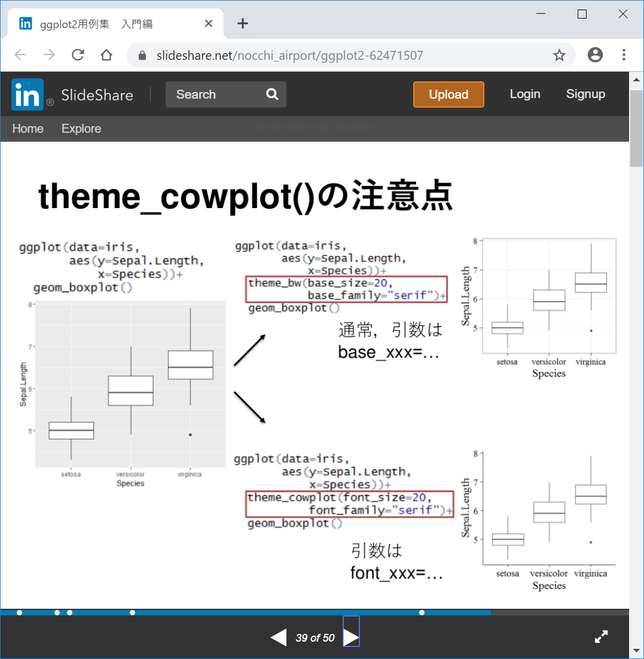Enter fullscreen with the expand icon
The image size is (644, 659).
[601, 637]
